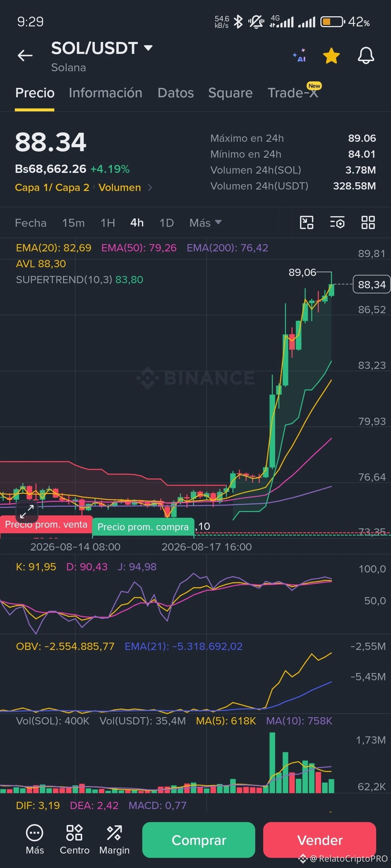Tap the Precio prom. venta label

point(46,524)
